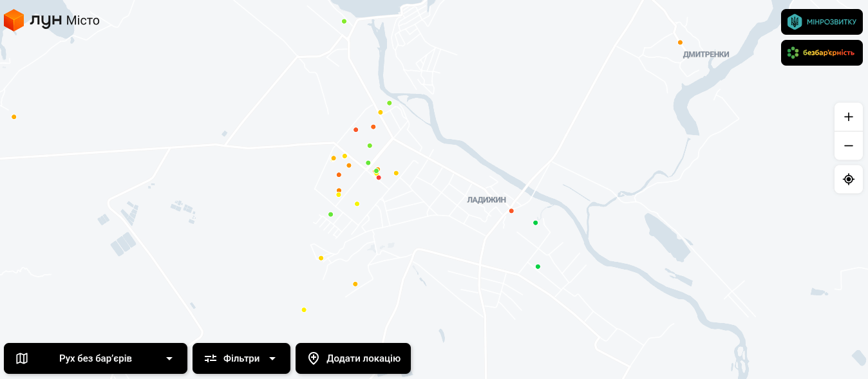This screenshot has height=379, width=868.
Task: Select the red marker beside Ладижин label
Action: pyautogui.click(x=511, y=211)
